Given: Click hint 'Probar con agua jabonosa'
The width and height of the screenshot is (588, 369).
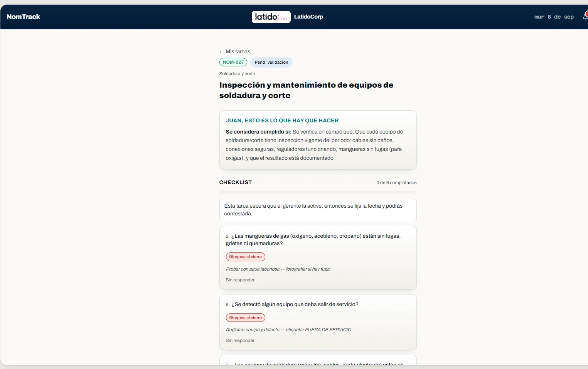Looking at the screenshot, I should 278,269.
